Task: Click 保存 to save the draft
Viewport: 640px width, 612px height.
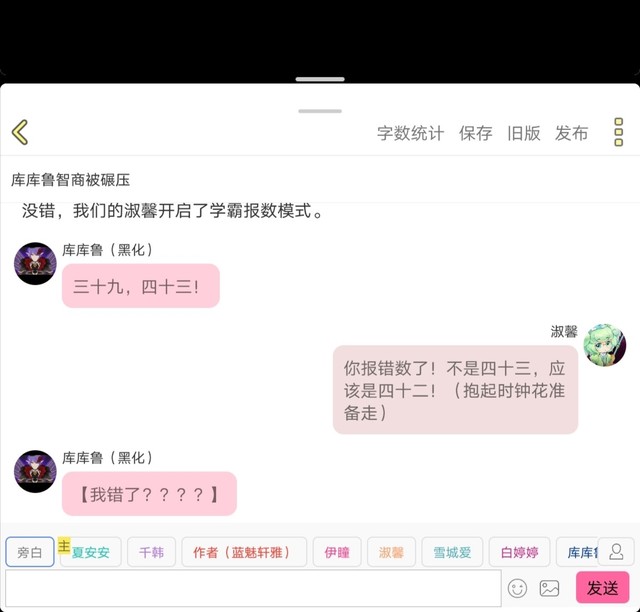Action: click(476, 133)
